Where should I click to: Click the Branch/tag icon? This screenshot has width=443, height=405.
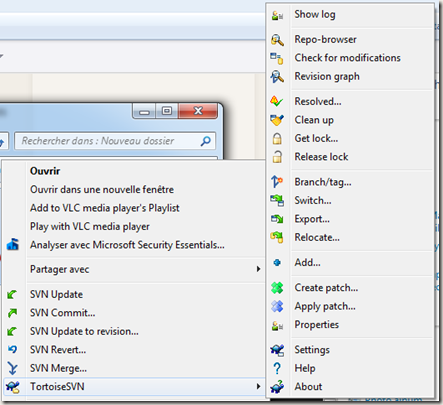[277, 182]
